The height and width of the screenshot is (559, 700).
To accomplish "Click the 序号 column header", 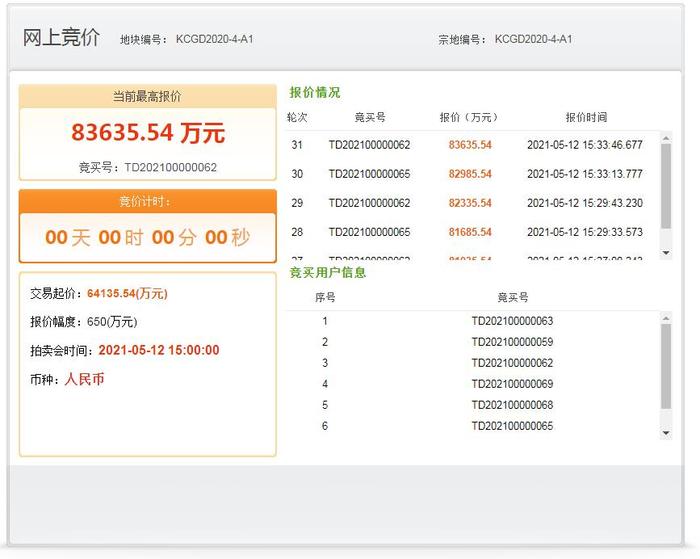I will point(325,297).
